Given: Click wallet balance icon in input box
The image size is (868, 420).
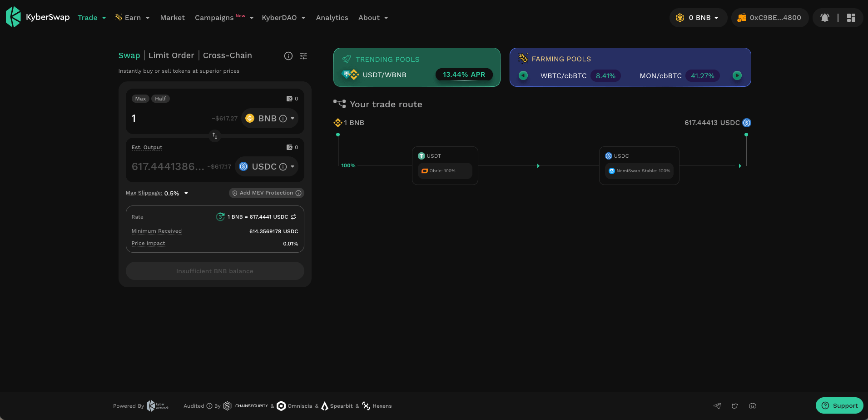Looking at the screenshot, I should click(289, 99).
